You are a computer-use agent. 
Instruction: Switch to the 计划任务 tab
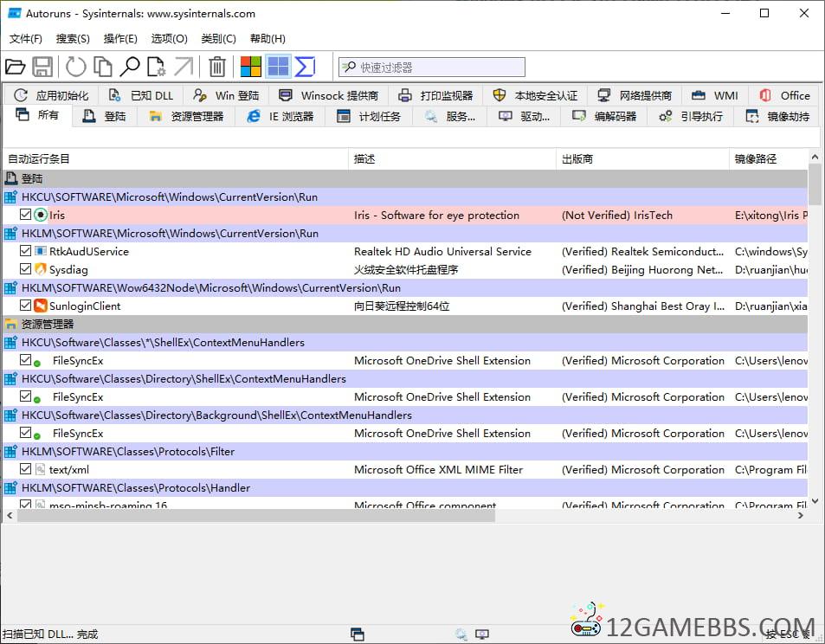click(369, 116)
